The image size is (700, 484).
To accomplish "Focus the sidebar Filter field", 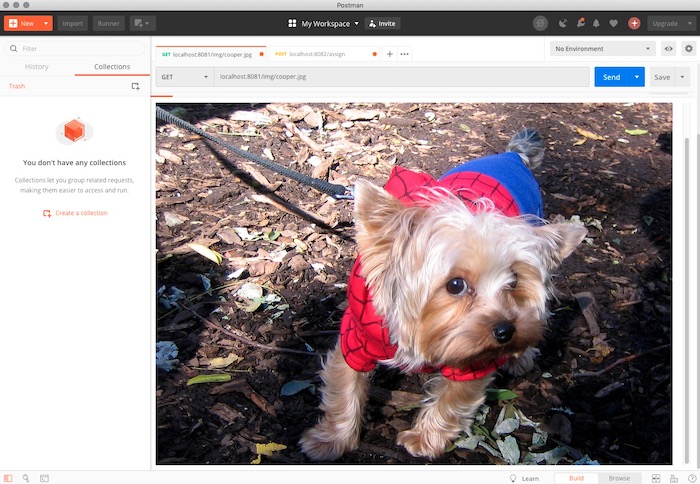I will pyautogui.click(x=75, y=48).
